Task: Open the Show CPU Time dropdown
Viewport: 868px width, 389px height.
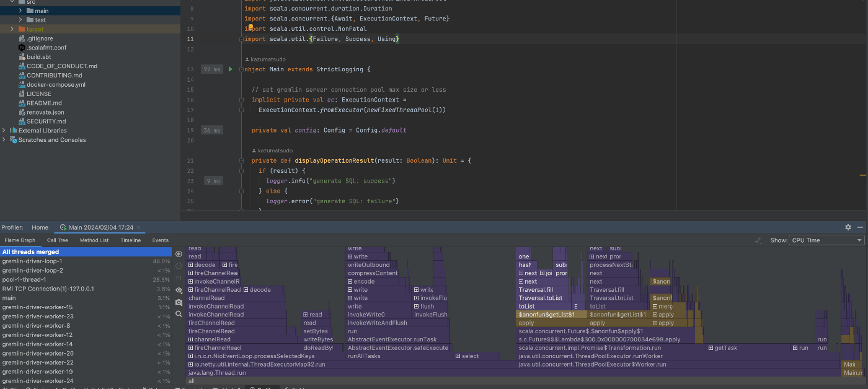Action: click(x=826, y=240)
